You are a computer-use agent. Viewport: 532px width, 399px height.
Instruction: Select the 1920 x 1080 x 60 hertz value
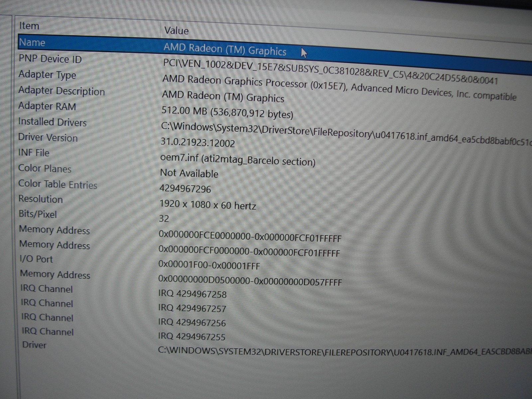[x=208, y=204]
